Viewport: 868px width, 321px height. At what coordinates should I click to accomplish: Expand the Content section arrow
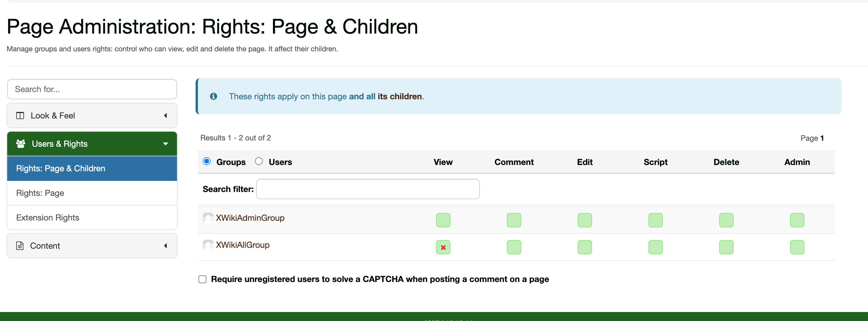165,246
